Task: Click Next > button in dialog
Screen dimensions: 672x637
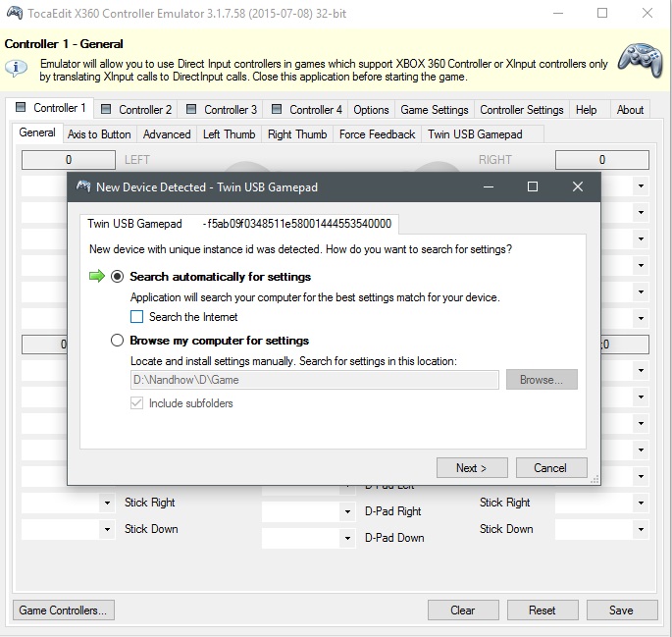Action: pyautogui.click(x=472, y=467)
